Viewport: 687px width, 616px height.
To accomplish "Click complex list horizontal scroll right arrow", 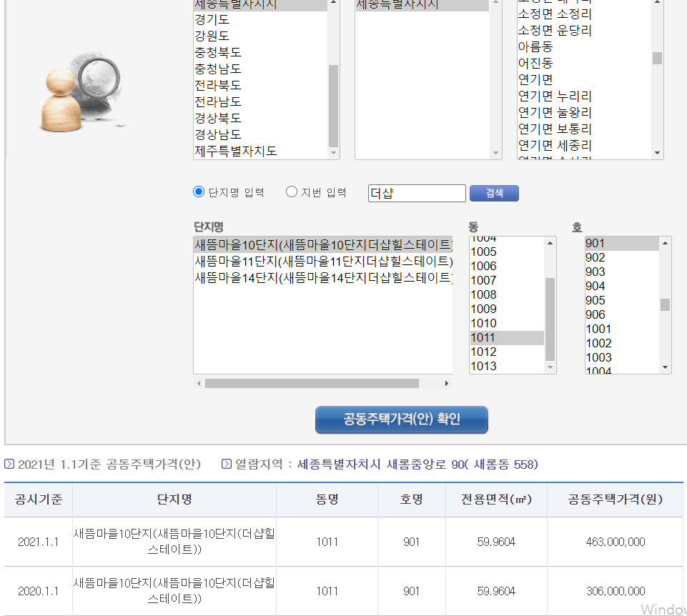I will point(447,383).
